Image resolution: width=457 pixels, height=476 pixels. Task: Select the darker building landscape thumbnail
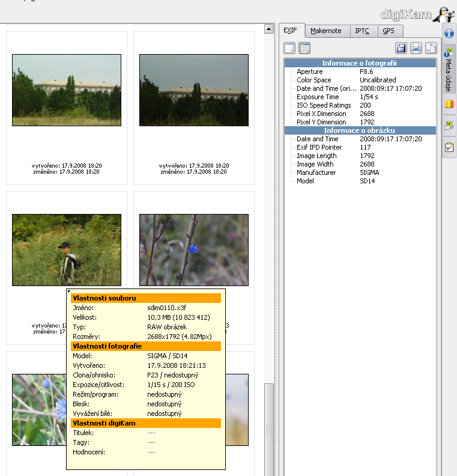[194, 90]
